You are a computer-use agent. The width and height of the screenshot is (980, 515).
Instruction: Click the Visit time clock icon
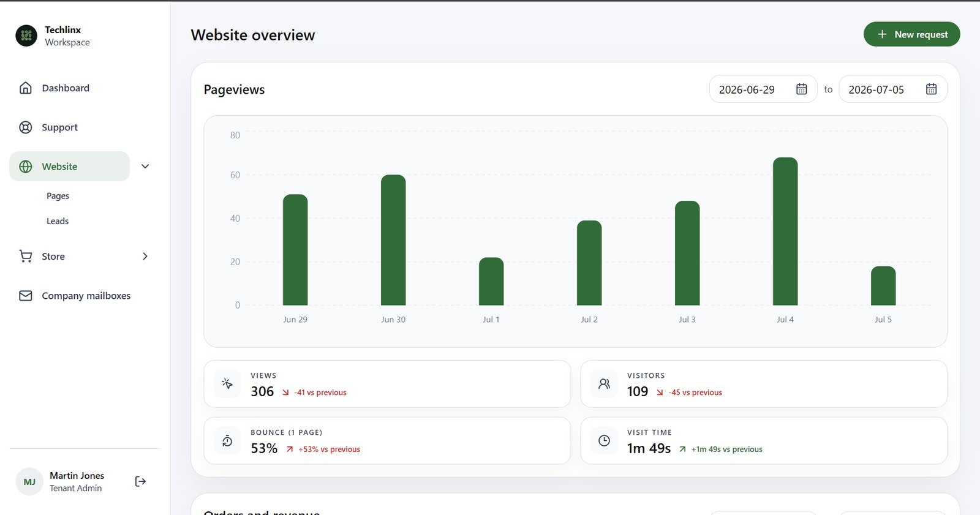point(604,441)
